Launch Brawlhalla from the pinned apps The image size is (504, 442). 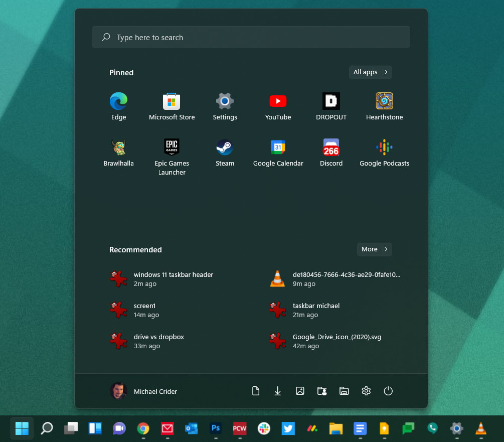click(119, 153)
